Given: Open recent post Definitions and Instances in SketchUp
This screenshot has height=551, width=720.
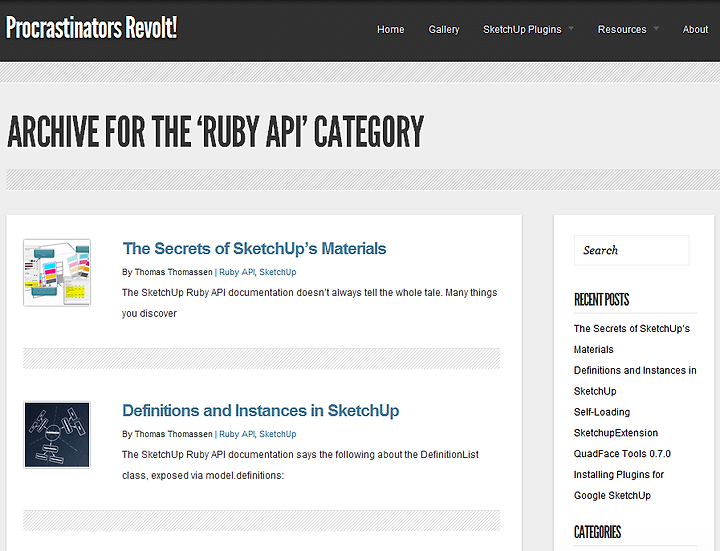Looking at the screenshot, I should click(x=635, y=381).
